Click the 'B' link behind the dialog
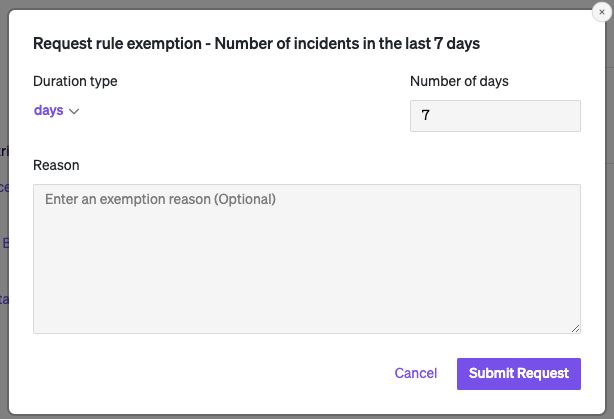 tap(5, 243)
